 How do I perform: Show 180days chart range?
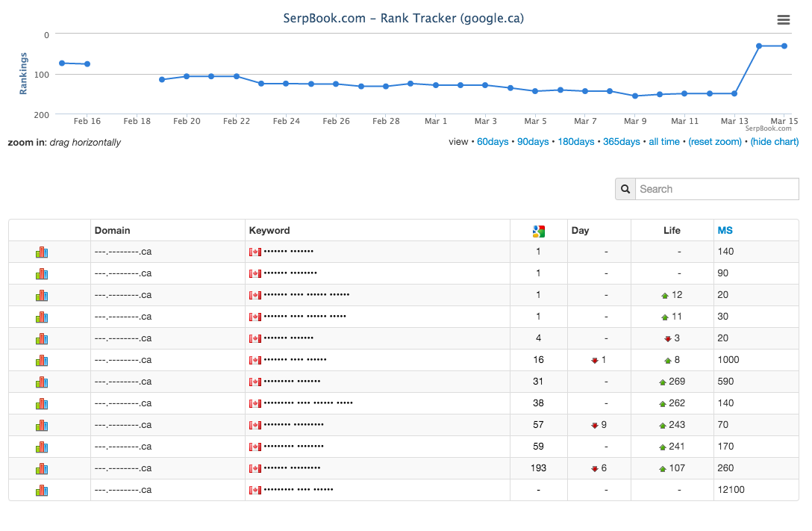click(576, 142)
